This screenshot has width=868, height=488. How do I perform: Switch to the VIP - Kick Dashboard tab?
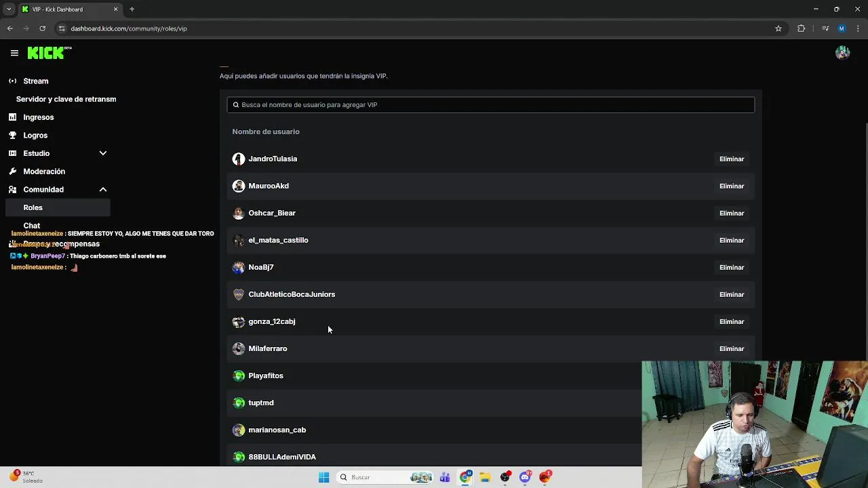pos(70,9)
